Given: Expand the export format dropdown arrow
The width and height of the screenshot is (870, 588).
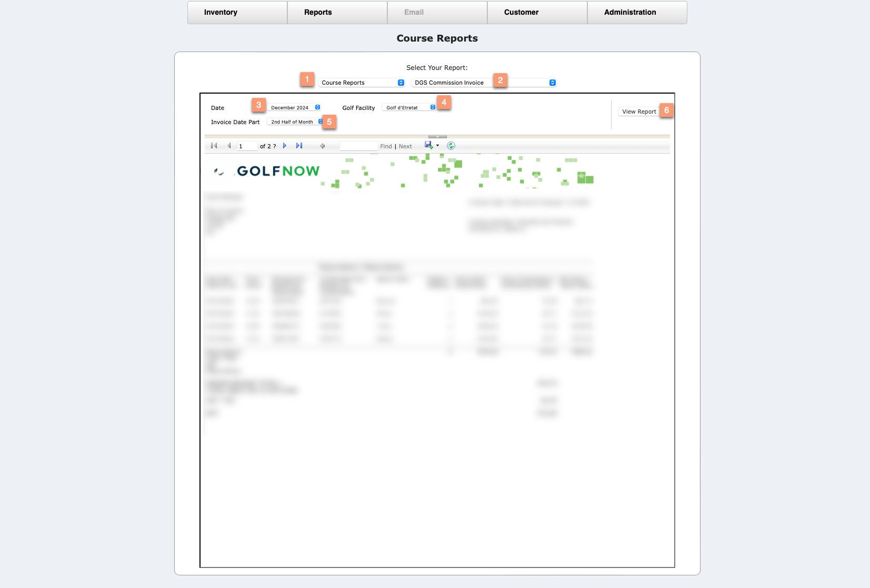Looking at the screenshot, I should 438,146.
